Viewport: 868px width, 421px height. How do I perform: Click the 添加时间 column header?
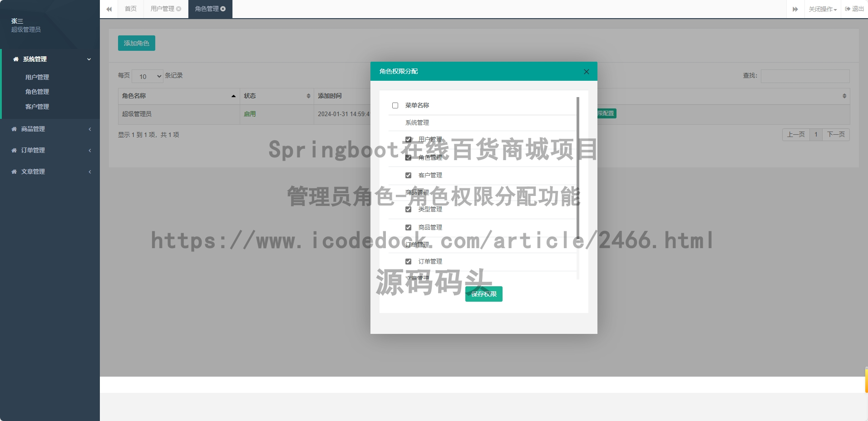pyautogui.click(x=330, y=96)
